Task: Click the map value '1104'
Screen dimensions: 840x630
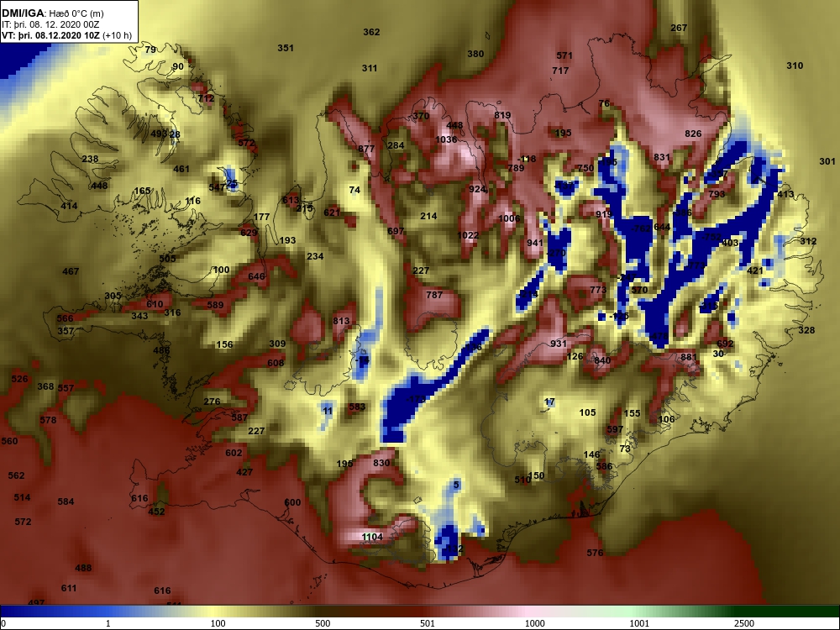Action: [x=372, y=537]
